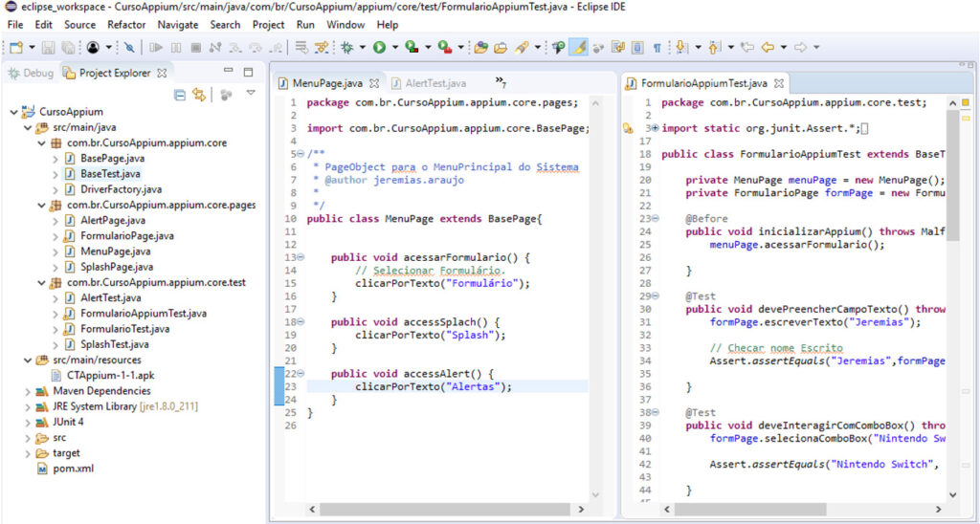This screenshot has height=524, width=980.
Task: Fold the acessarFormulario method at line 13
Action: (x=300, y=257)
